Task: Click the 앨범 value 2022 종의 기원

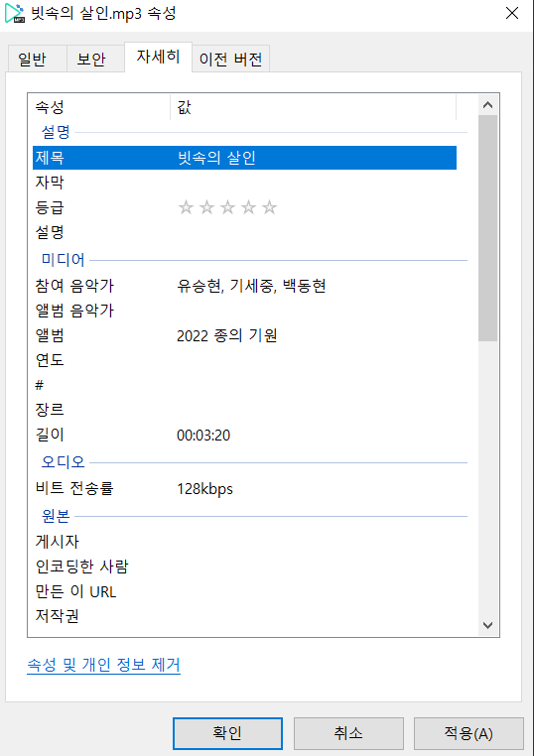Action: (226, 335)
